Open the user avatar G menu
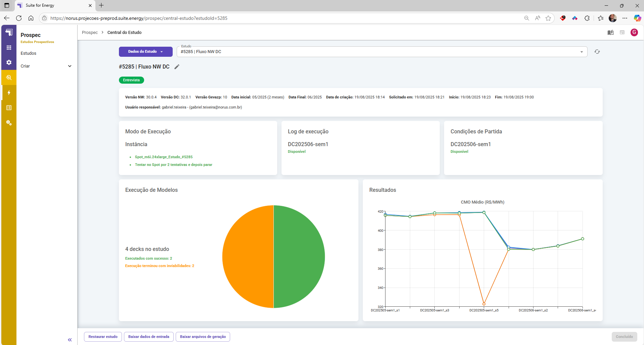The image size is (644, 345). click(634, 33)
